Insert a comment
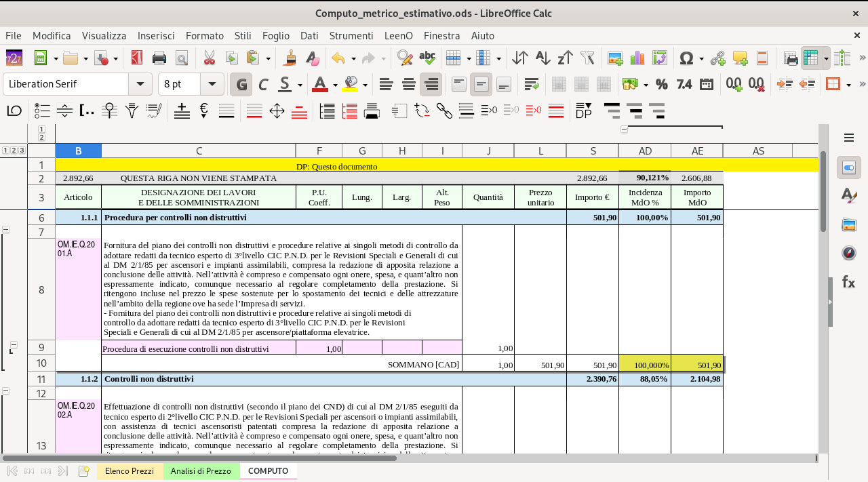Image resolution: width=868 pixels, height=482 pixels. (740, 59)
